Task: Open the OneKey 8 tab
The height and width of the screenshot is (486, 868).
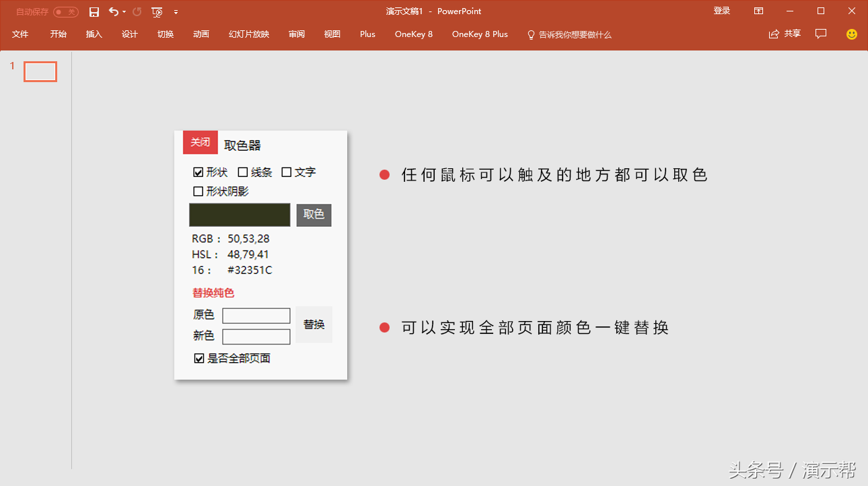Action: pyautogui.click(x=414, y=34)
